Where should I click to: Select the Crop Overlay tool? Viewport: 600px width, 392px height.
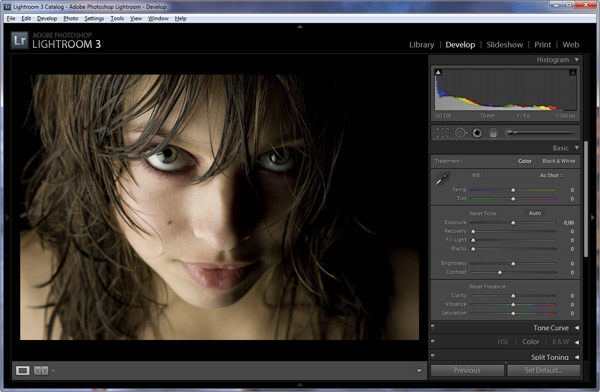point(442,133)
